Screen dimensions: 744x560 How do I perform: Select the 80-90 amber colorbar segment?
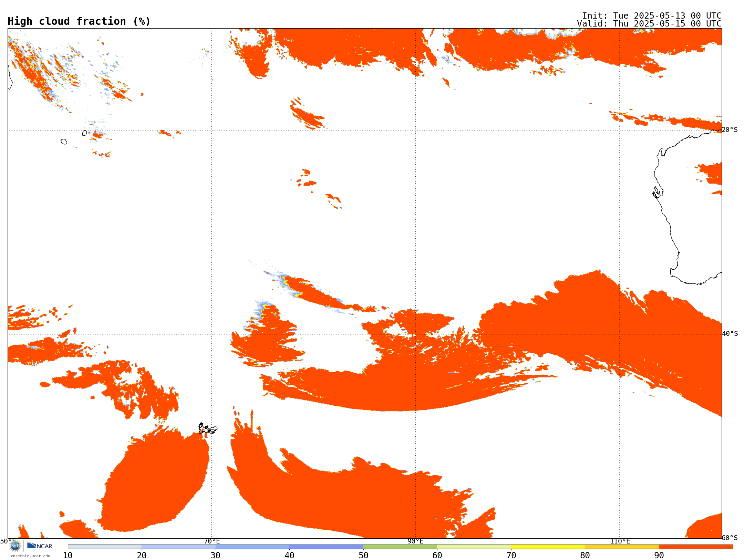[622, 547]
